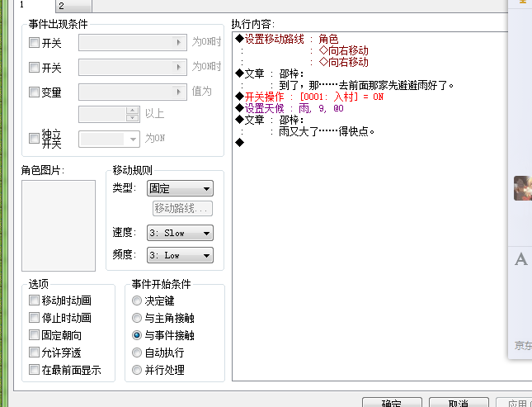Select the first ◇向右移动 line

(x=343, y=50)
